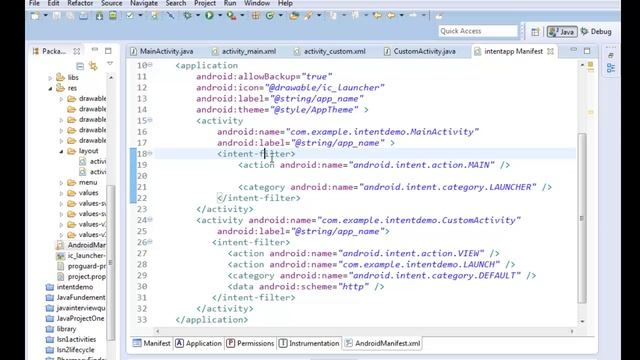The height and width of the screenshot is (360, 640).
Task: Switch to the activity_main.xml tab
Action: (244, 51)
